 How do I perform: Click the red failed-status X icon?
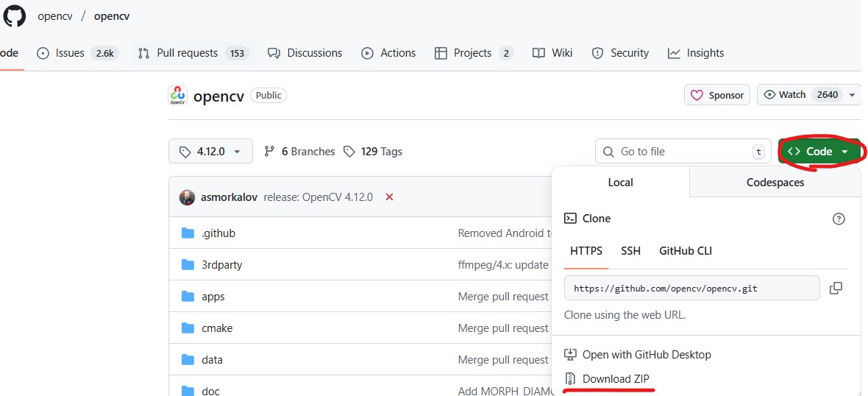389,197
